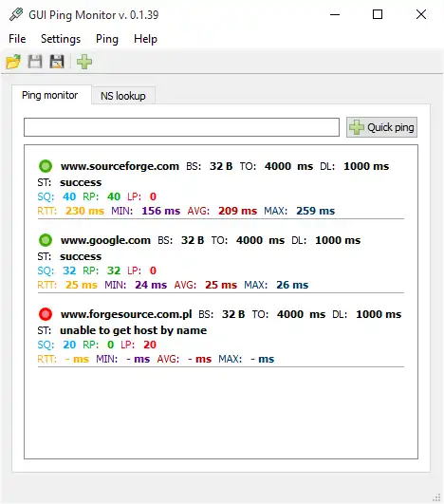The height and width of the screenshot is (504, 444).
Task: Click the green status dot for www.google.com
Action: pos(46,240)
